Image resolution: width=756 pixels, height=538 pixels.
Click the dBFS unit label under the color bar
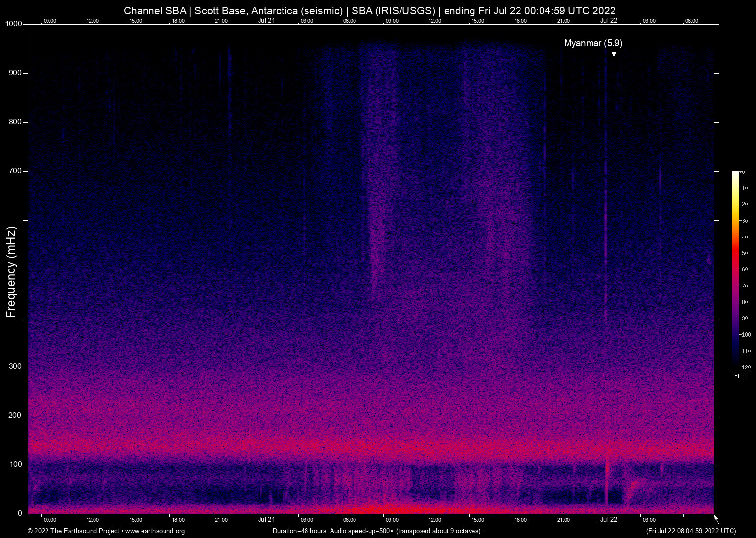(740, 376)
